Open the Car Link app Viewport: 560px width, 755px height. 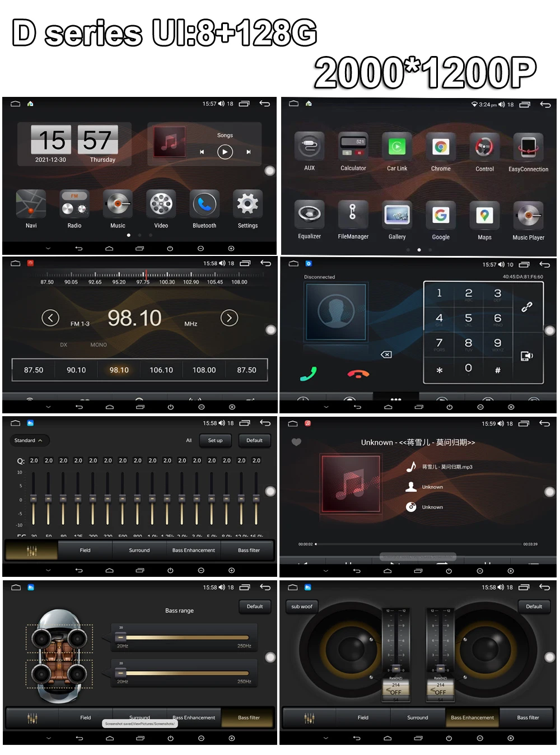(x=397, y=147)
